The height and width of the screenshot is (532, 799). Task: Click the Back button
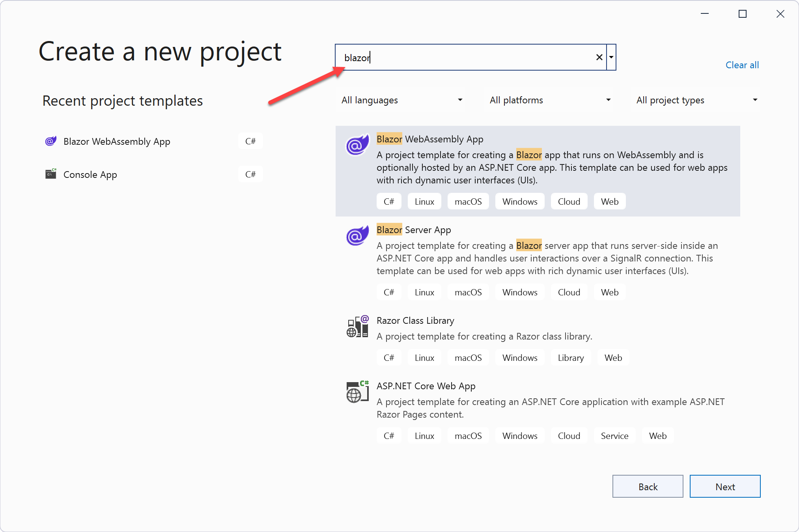[648, 486]
